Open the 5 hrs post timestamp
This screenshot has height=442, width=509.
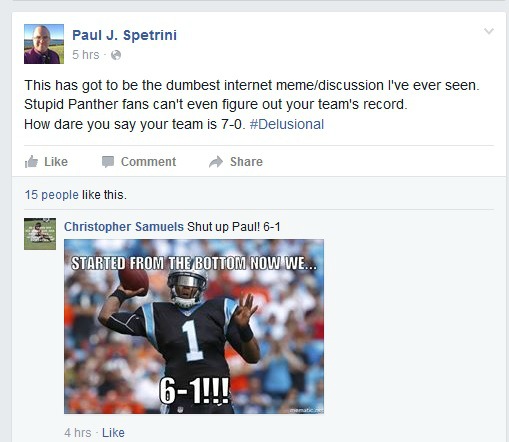[x=86, y=55]
